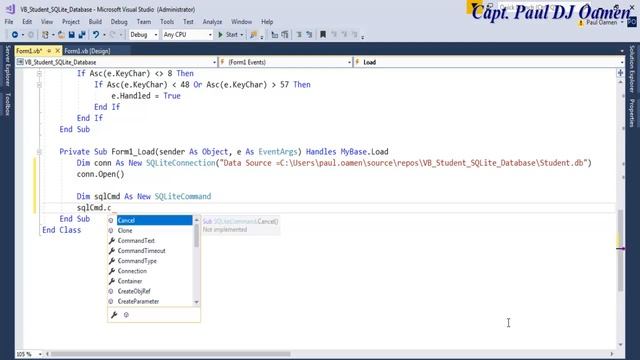Click the Find in Files toolbar icon
This screenshot has width=640, height=360.
254,35
